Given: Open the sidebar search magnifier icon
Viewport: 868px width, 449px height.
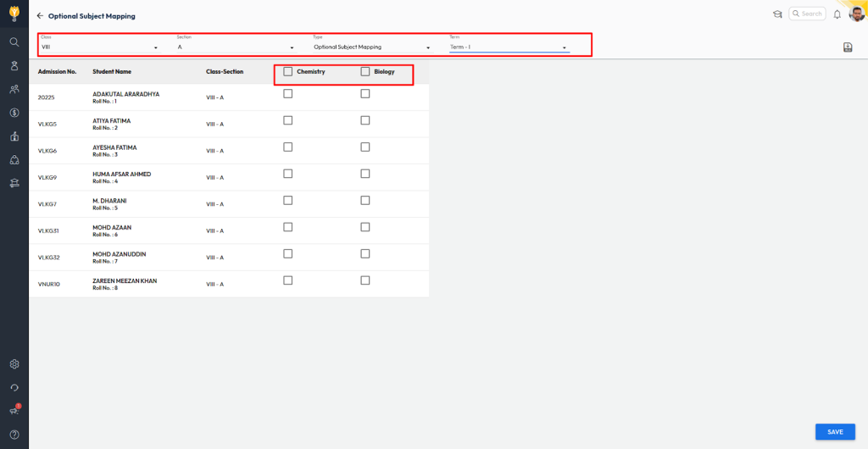Looking at the screenshot, I should tap(14, 42).
